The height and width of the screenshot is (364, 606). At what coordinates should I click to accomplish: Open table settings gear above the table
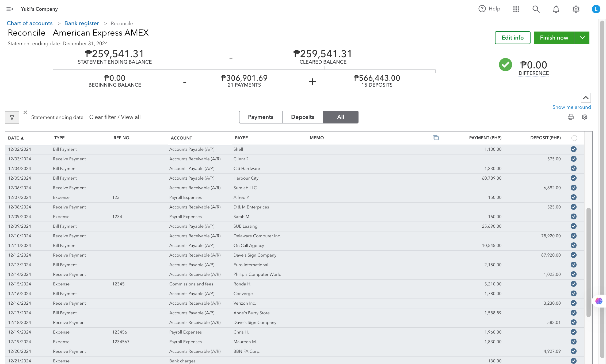(x=585, y=117)
